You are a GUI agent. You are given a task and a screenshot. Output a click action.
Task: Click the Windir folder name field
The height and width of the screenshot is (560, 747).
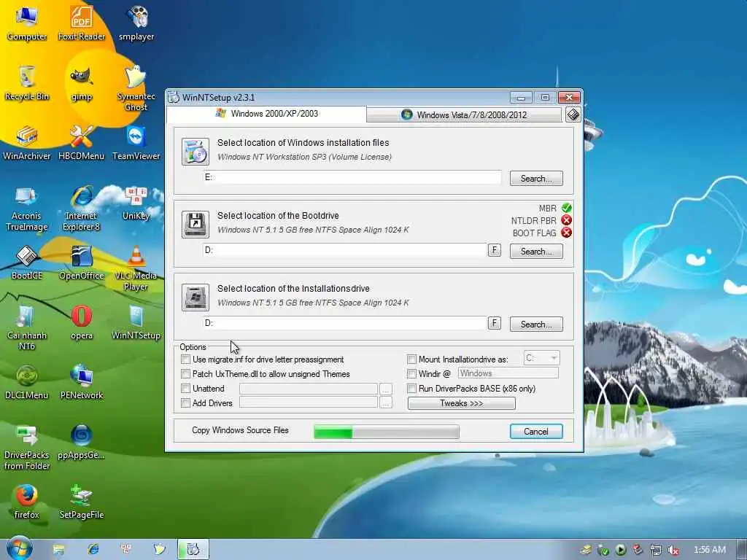508,373
